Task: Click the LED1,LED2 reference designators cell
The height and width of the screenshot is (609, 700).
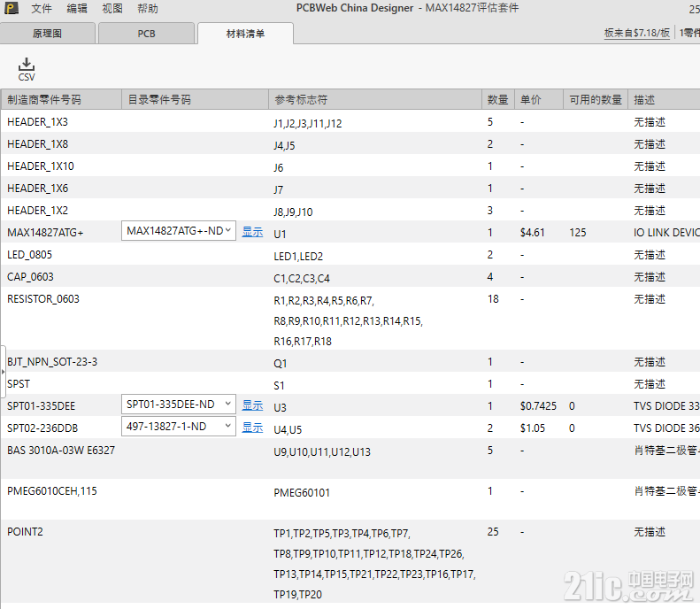Action: pos(298,257)
